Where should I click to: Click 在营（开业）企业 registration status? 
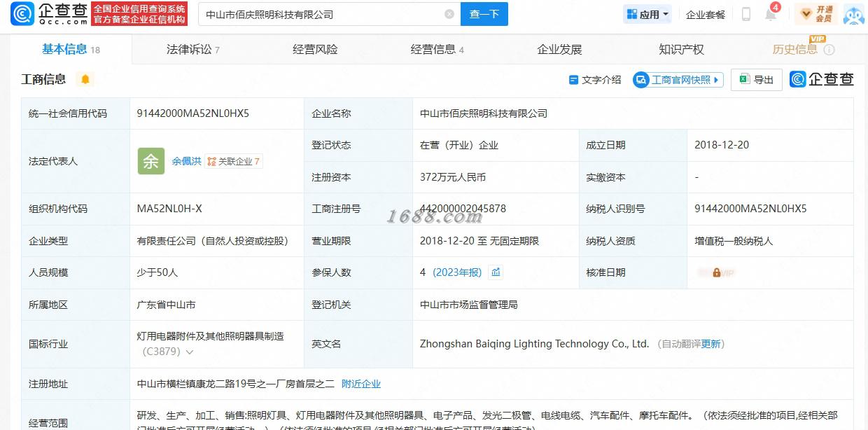coord(459,145)
